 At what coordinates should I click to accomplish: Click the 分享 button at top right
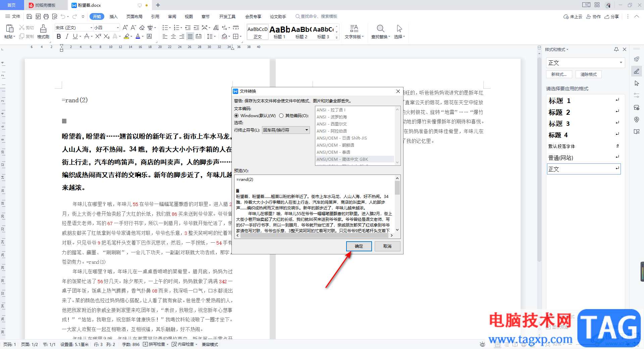[x=611, y=16]
